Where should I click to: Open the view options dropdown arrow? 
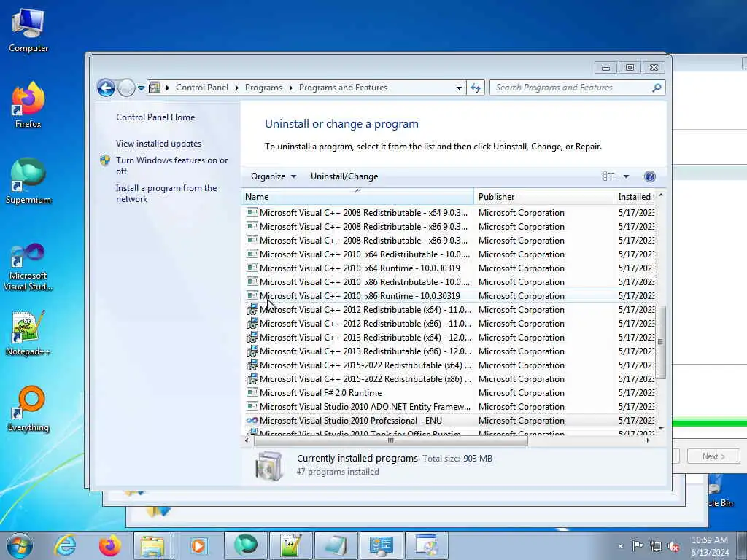pos(626,176)
